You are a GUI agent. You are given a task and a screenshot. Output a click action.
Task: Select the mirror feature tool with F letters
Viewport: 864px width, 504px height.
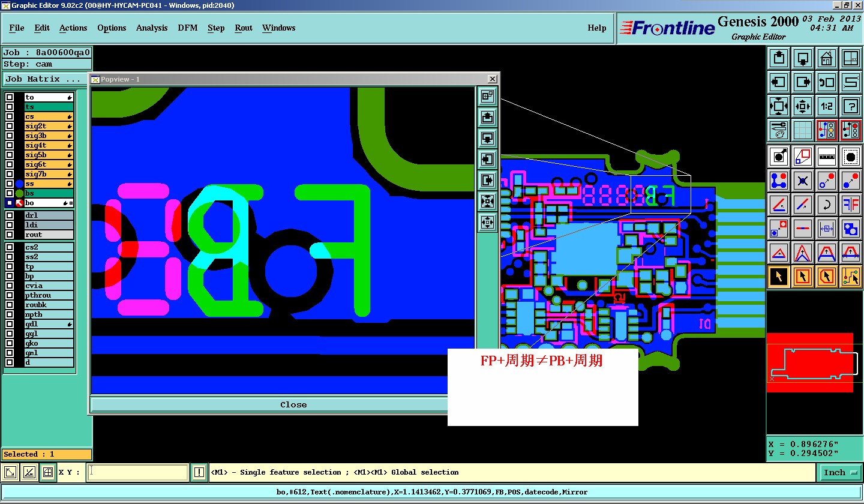point(850,205)
